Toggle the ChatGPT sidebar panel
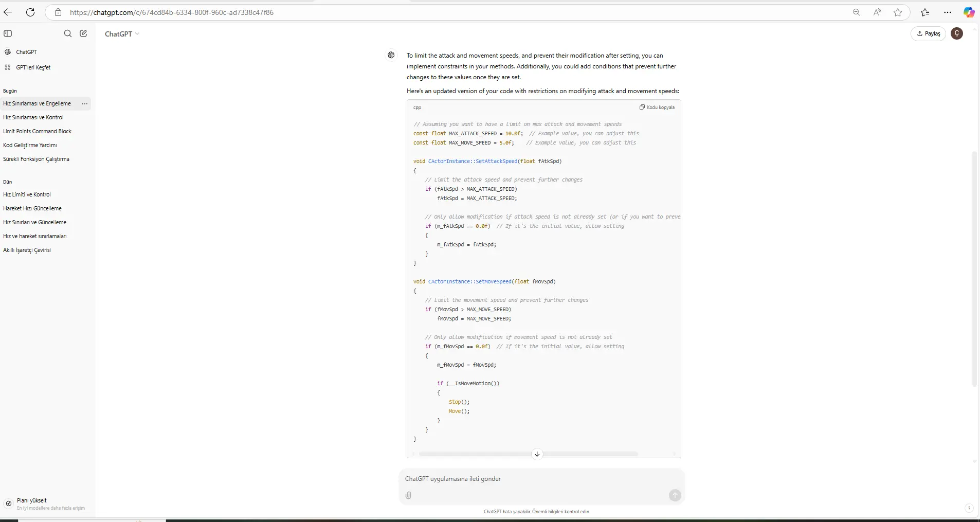Screen dimensions: 980x522 point(8,33)
